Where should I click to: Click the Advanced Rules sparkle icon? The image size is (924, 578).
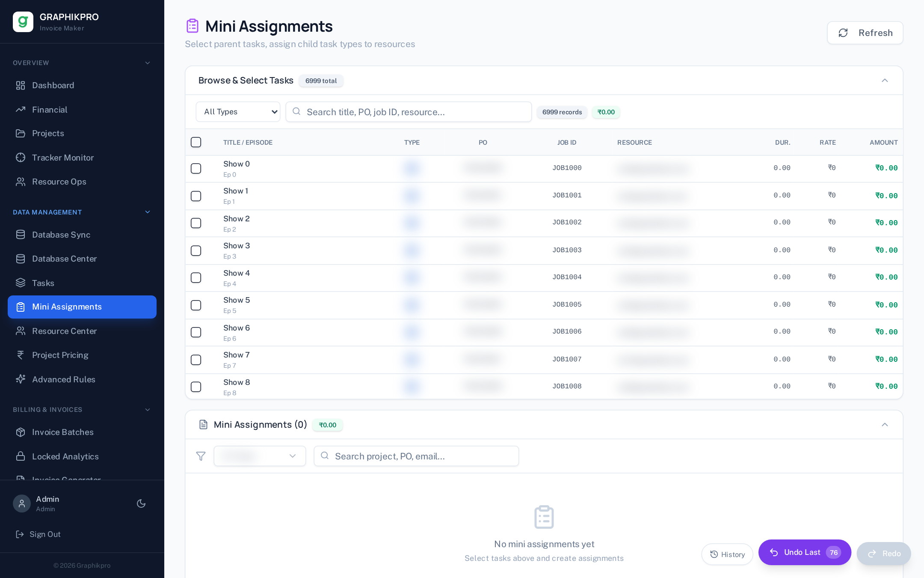click(21, 379)
